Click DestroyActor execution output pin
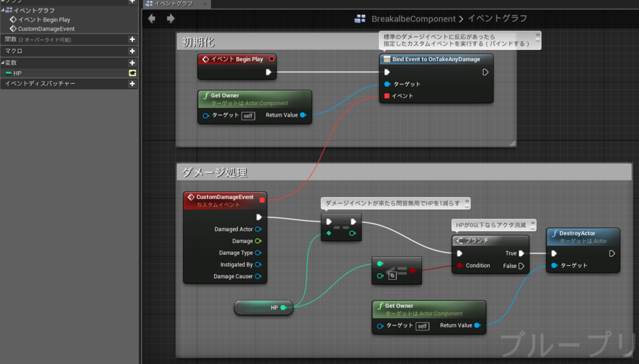The height and width of the screenshot is (364, 639). [612, 253]
